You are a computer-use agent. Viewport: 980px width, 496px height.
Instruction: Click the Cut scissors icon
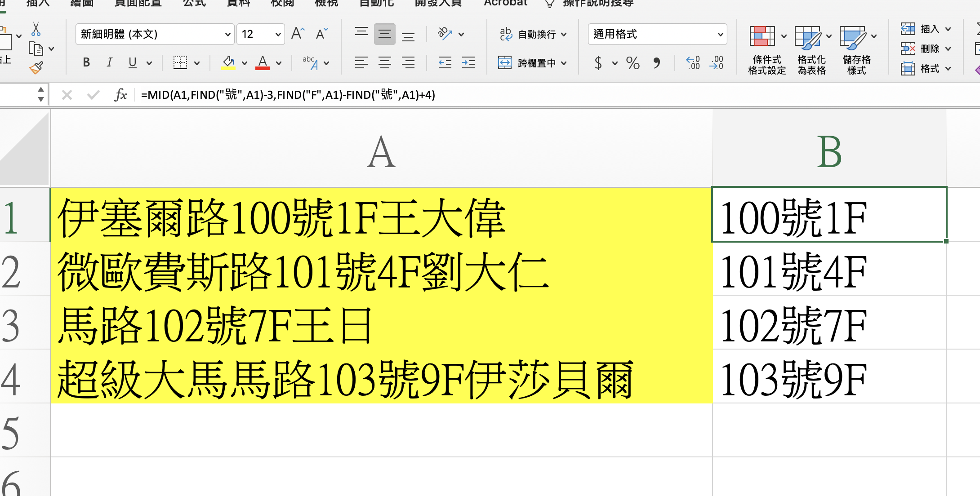(36, 30)
